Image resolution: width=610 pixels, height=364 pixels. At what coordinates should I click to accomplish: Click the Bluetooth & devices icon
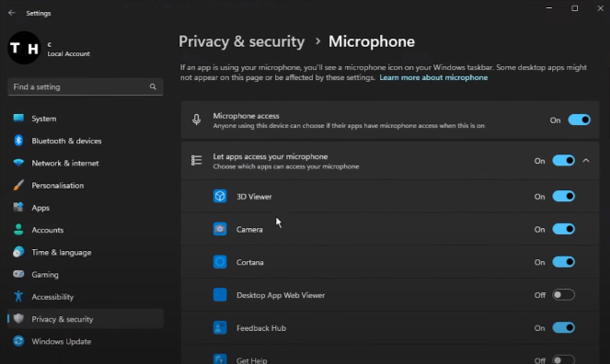(18, 141)
